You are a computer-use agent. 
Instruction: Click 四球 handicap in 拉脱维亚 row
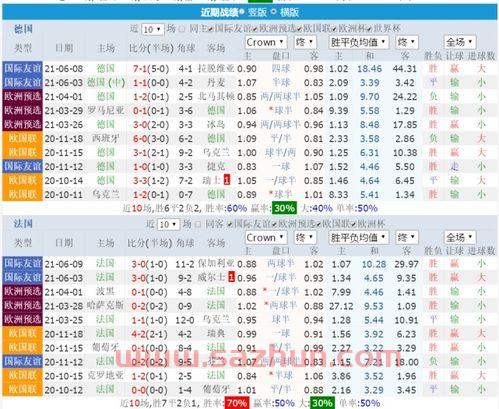tap(281, 69)
